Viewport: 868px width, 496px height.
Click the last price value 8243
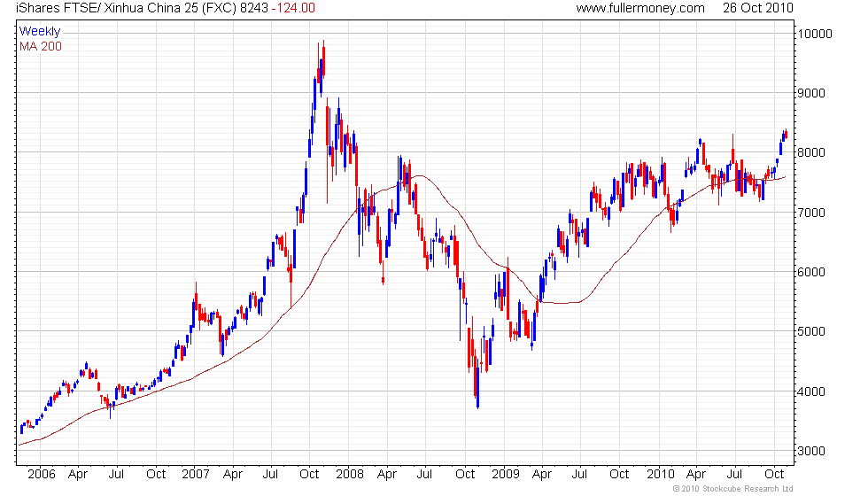tap(254, 8)
